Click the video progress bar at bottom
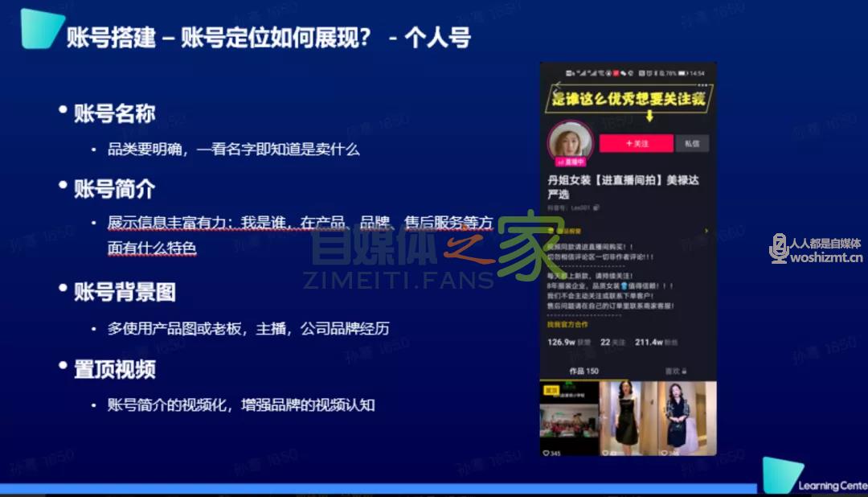This screenshot has width=868, height=497. [x=378, y=489]
